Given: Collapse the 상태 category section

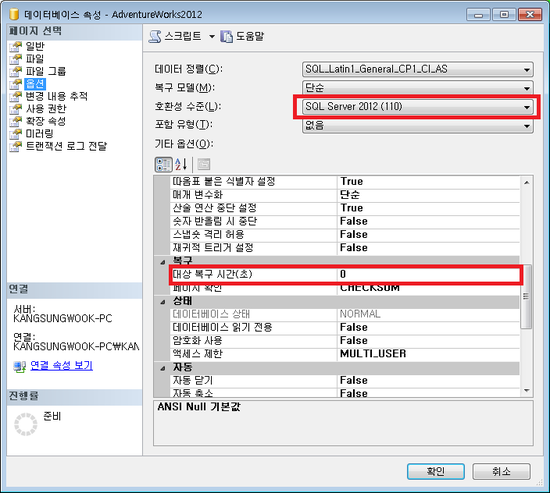Looking at the screenshot, I should [162, 302].
